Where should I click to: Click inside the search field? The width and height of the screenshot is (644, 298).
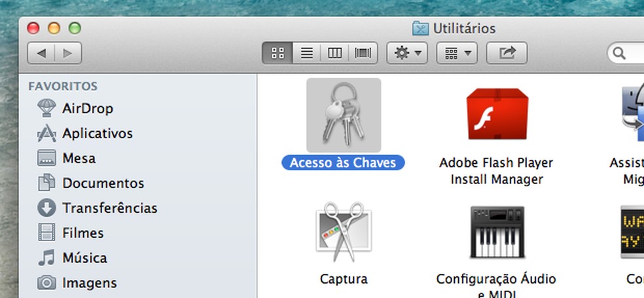point(626,53)
